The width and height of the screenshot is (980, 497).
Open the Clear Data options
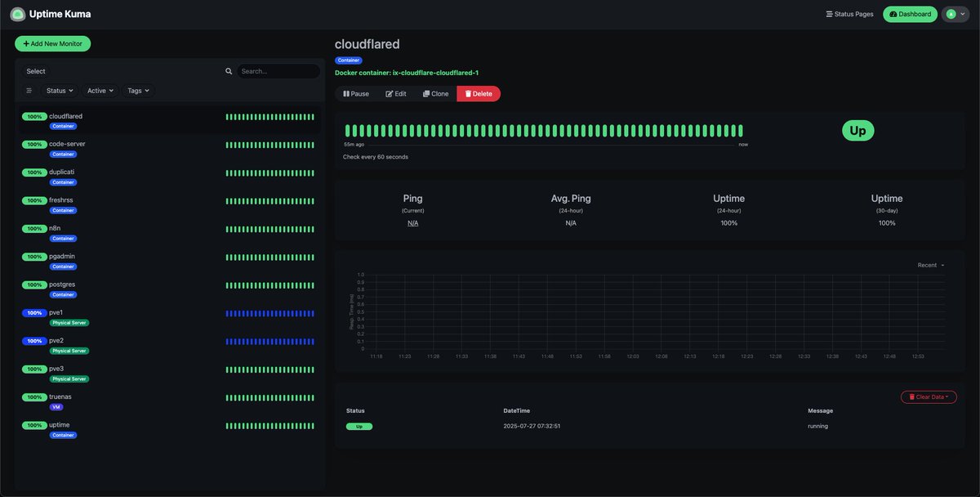(x=929, y=395)
